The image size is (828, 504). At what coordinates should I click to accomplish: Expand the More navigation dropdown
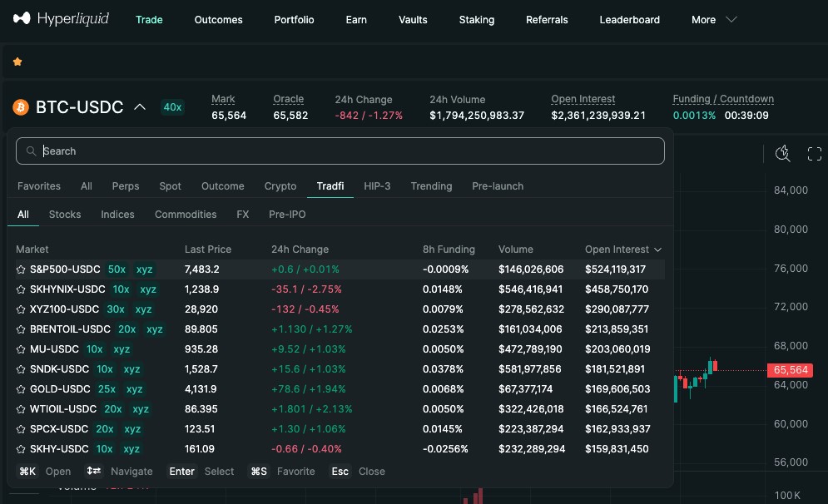714,19
